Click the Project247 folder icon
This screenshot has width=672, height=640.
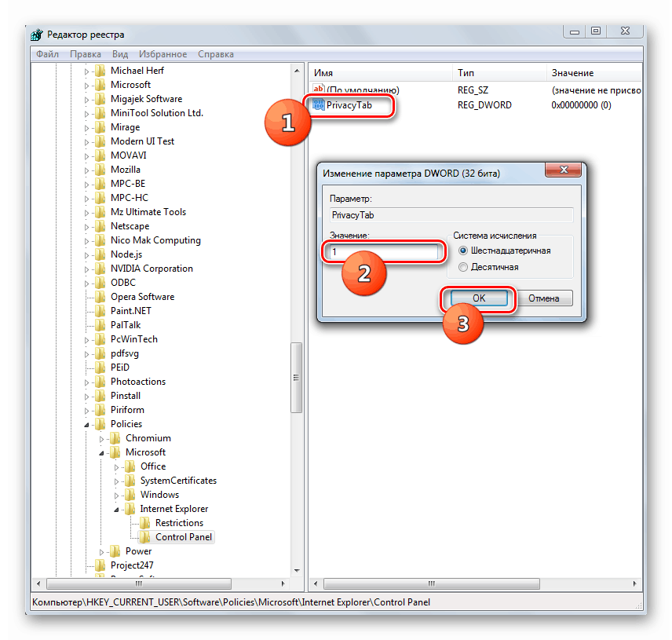point(100,566)
